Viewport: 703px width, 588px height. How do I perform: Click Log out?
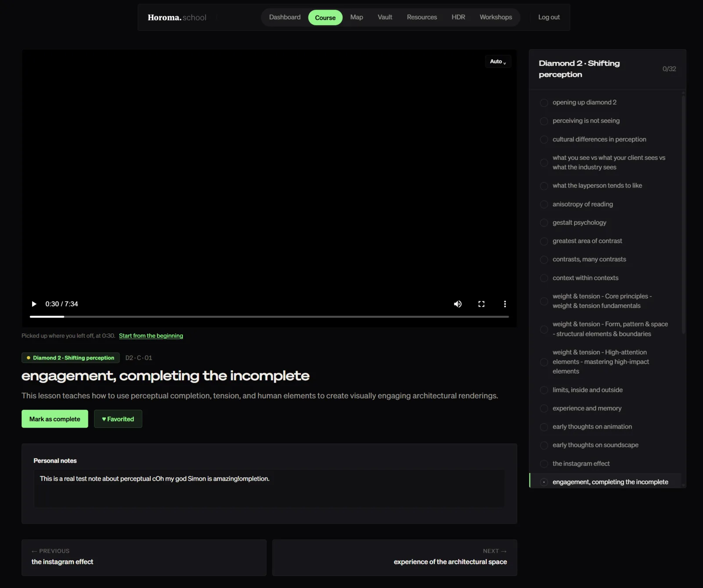[549, 17]
